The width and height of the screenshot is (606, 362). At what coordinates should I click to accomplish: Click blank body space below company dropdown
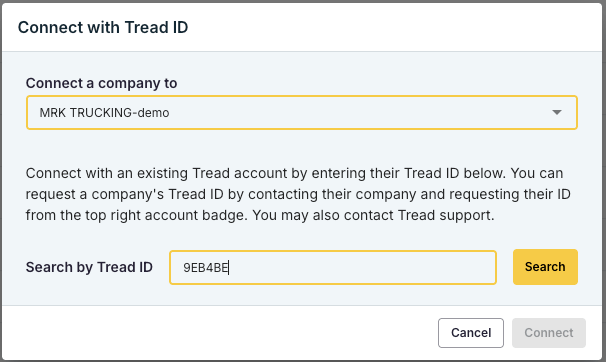click(302, 147)
